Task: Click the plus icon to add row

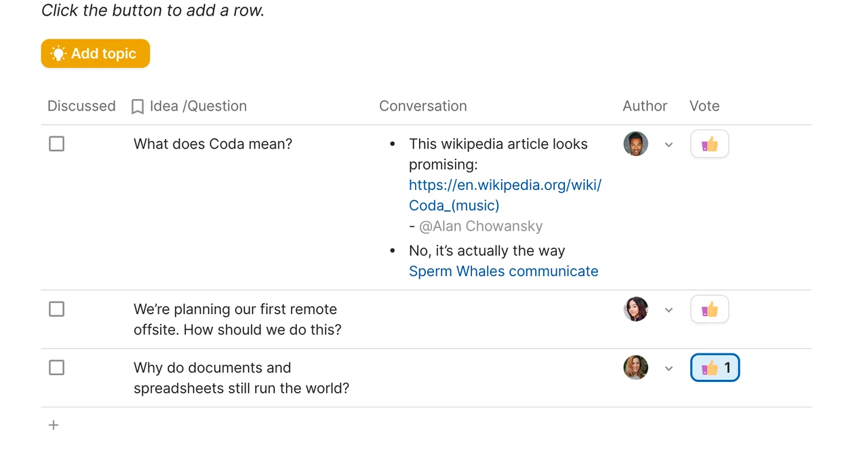Action: click(x=54, y=425)
